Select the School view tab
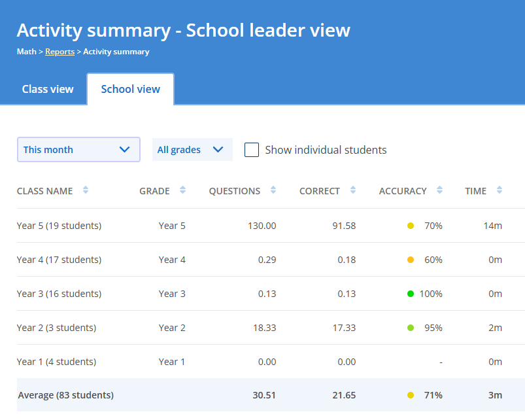The height and width of the screenshot is (420, 525). point(130,89)
